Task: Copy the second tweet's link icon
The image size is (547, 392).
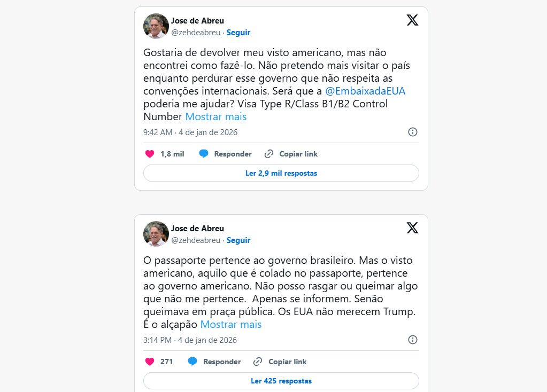Action: coord(257,362)
